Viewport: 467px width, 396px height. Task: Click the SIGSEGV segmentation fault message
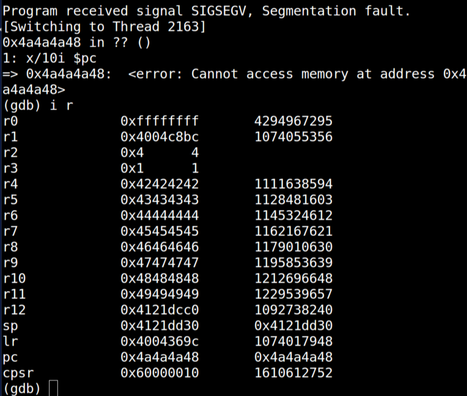click(x=206, y=11)
